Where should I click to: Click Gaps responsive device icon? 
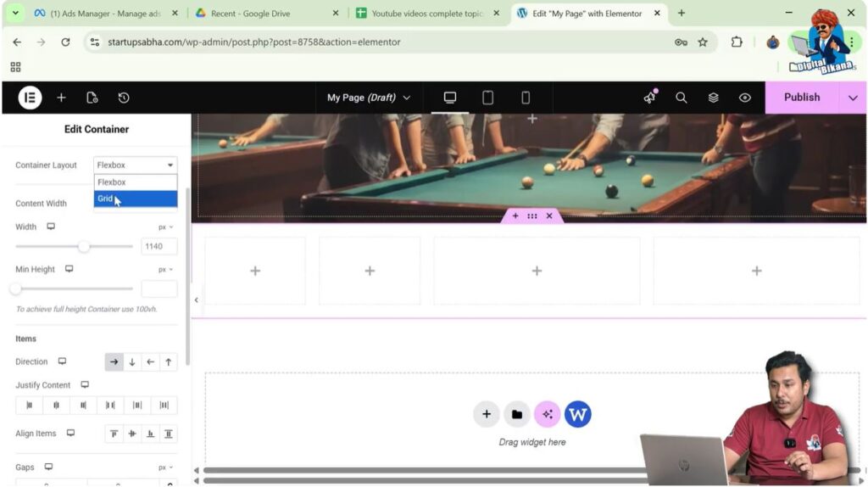pyautogui.click(x=48, y=467)
